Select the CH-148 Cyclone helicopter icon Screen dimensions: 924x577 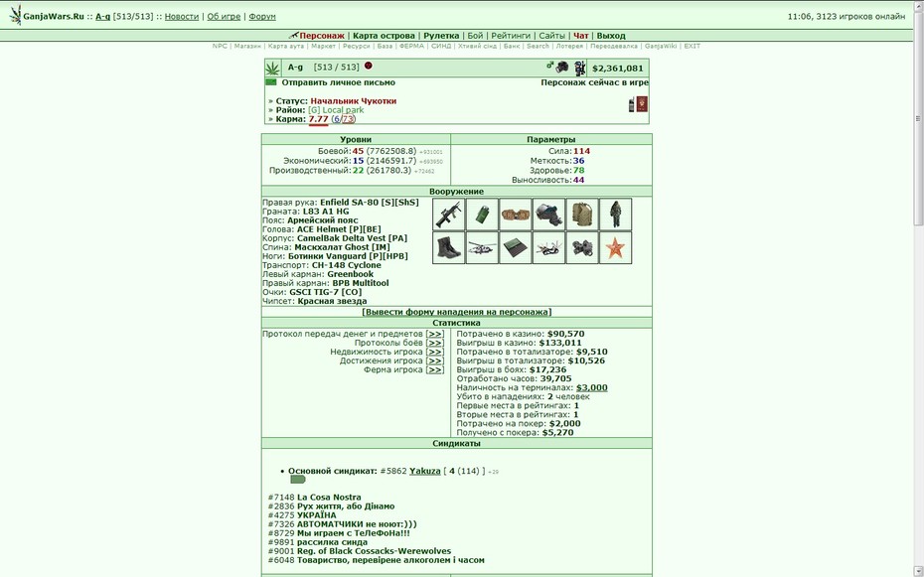click(x=482, y=248)
